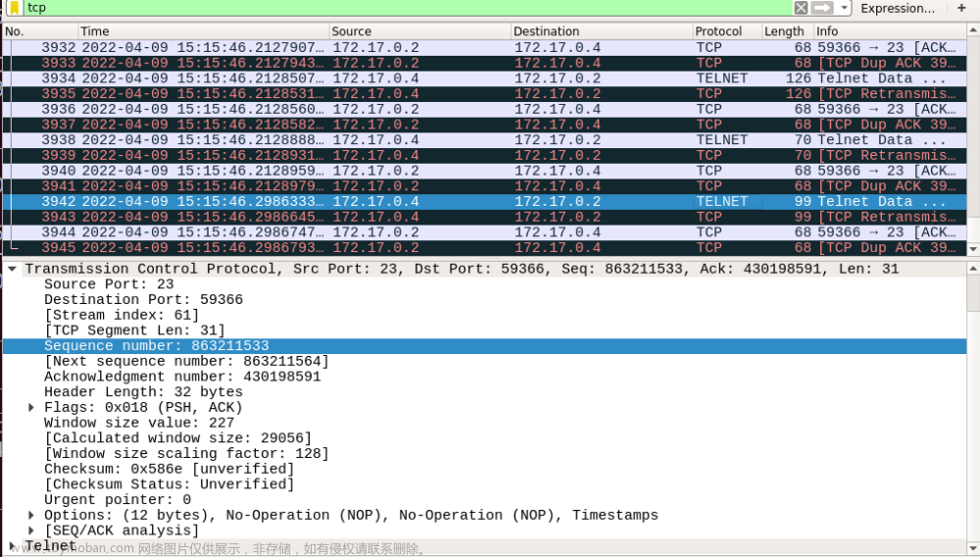
Task: Select packet number 3937
Action: [484, 125]
